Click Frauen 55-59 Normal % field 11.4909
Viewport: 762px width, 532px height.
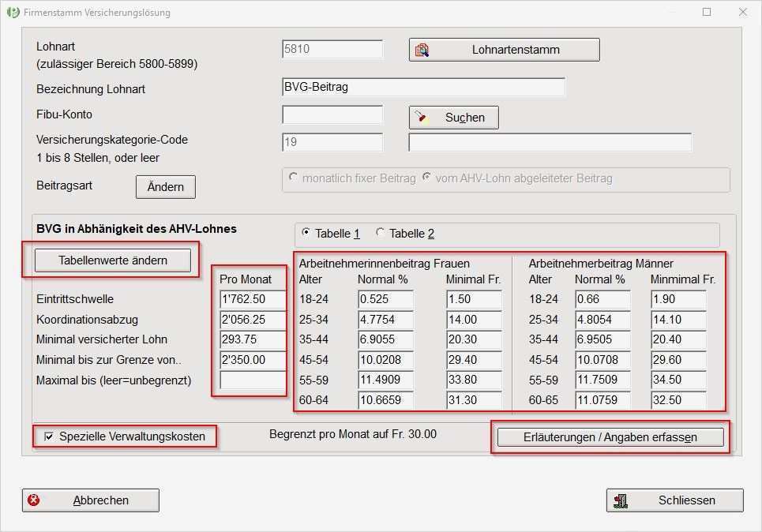tap(386, 380)
